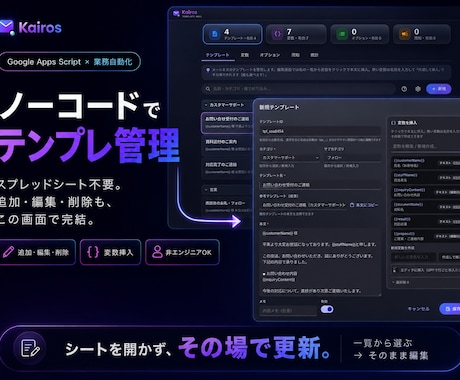The width and height of the screenshot is (460, 380).
Task: Switch to the テンプレート tab
Action: click(217, 55)
